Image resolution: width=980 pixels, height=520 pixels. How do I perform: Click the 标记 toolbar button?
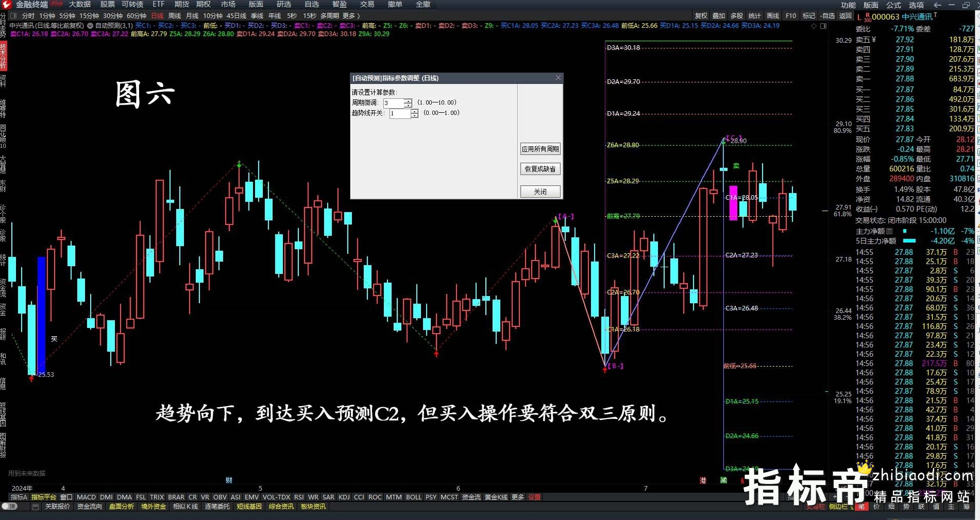point(809,16)
